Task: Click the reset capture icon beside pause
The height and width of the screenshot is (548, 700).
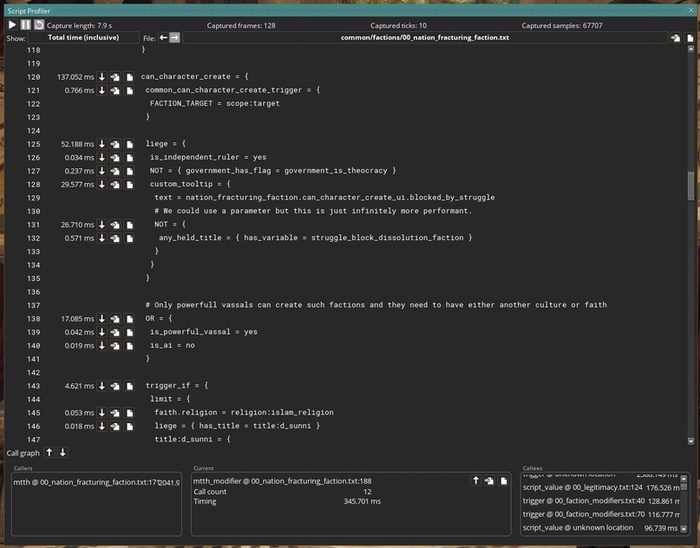Action: (38, 24)
